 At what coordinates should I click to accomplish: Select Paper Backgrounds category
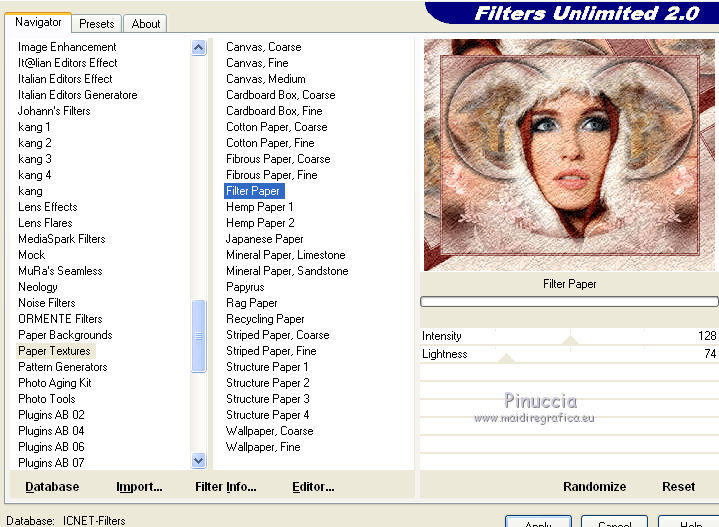click(x=65, y=335)
